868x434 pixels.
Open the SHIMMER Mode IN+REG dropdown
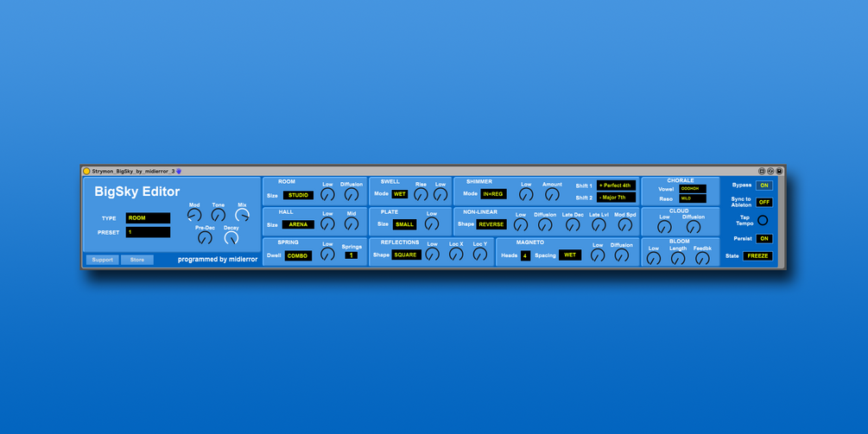tap(493, 194)
